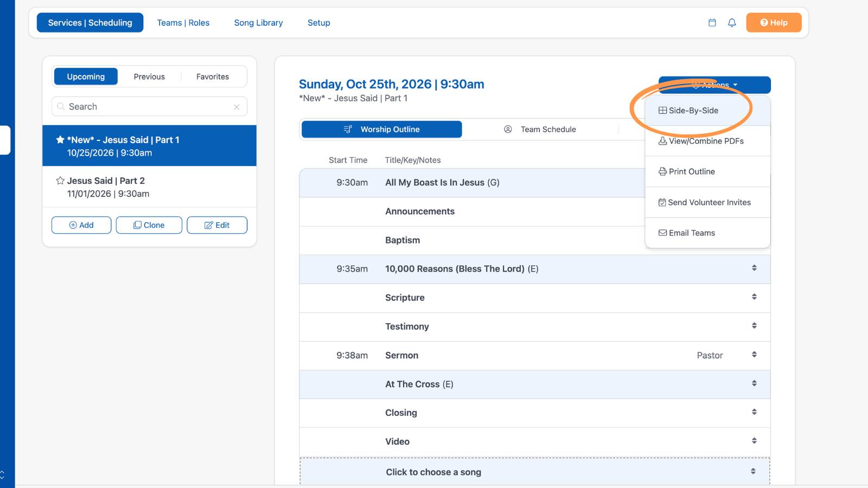868x488 pixels.
Task: Click the 'Click to choose a song' placeholder
Action: pos(433,472)
